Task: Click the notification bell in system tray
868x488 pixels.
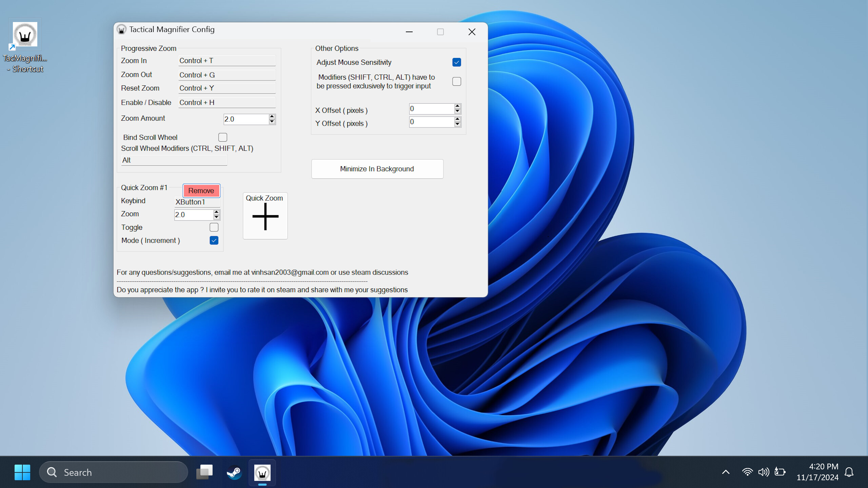Action: [849, 472]
